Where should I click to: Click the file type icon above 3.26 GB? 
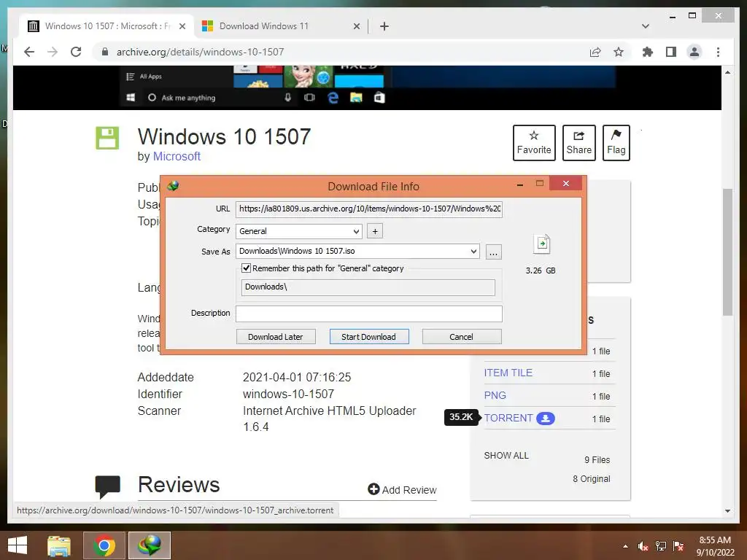(x=542, y=244)
